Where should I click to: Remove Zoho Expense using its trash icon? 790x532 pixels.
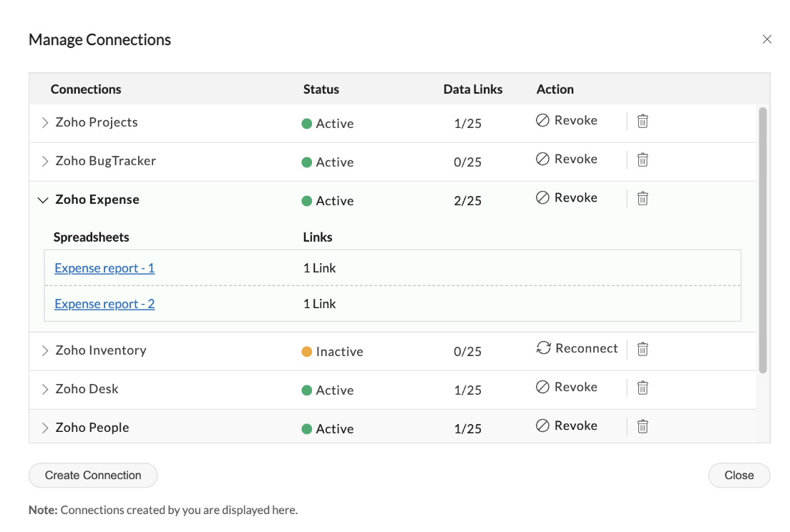[x=643, y=198]
